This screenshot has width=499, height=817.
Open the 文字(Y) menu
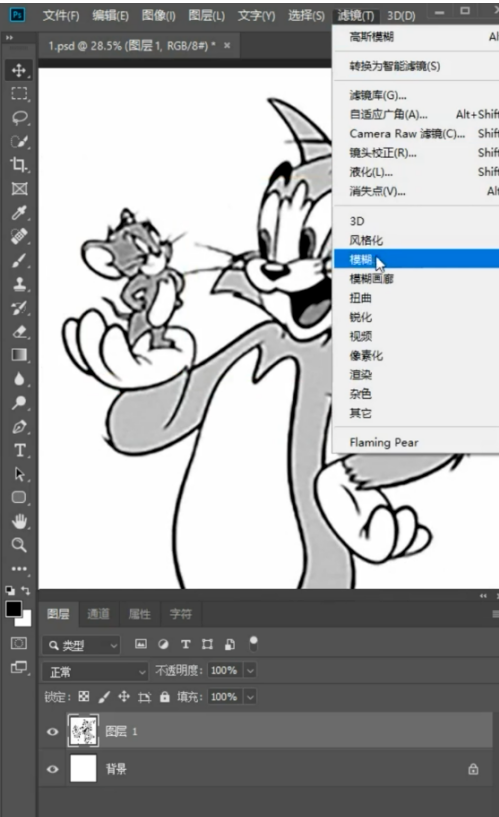(x=256, y=15)
